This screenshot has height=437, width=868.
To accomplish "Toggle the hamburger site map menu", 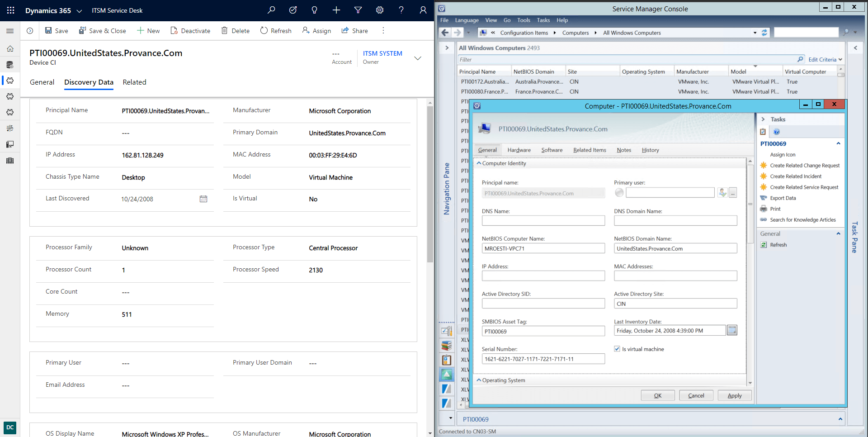I will coord(10,31).
